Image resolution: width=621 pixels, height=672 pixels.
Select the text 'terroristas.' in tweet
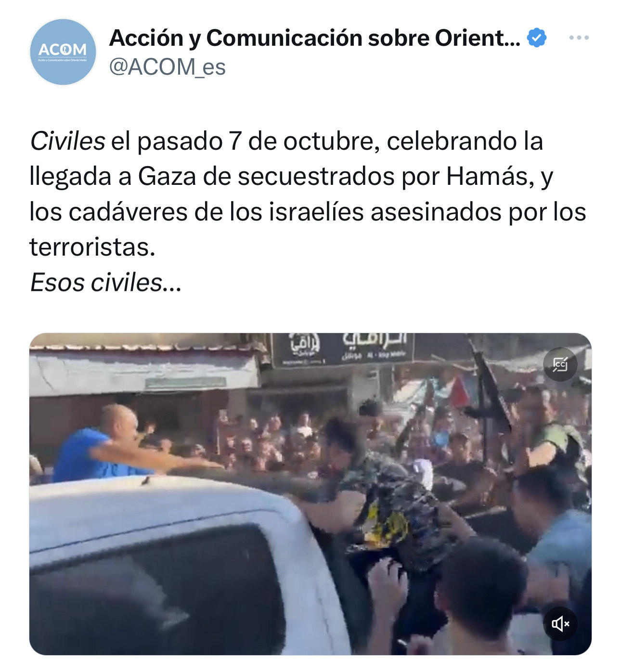(x=92, y=247)
